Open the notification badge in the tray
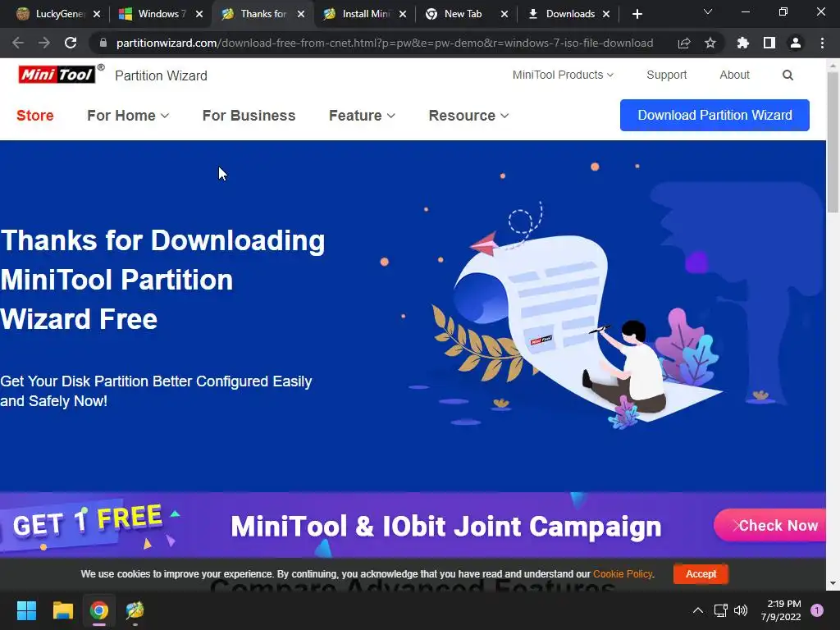Image resolution: width=840 pixels, height=630 pixels. click(x=817, y=610)
